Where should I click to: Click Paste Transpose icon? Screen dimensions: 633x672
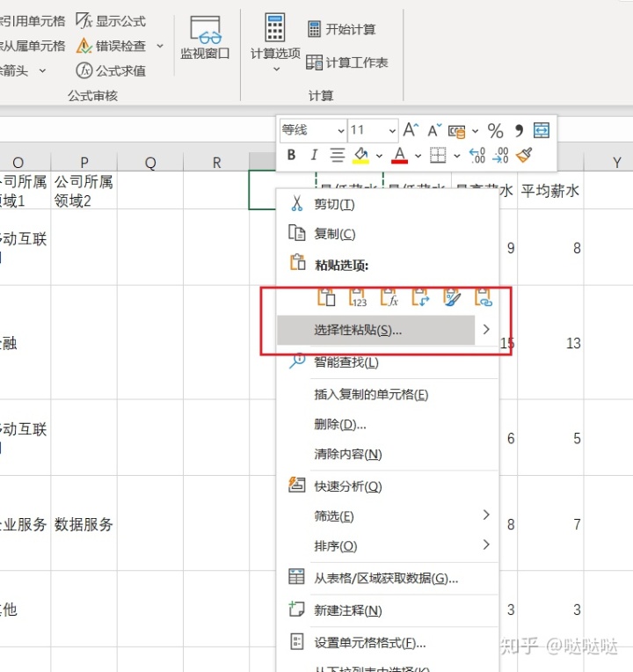tap(420, 296)
